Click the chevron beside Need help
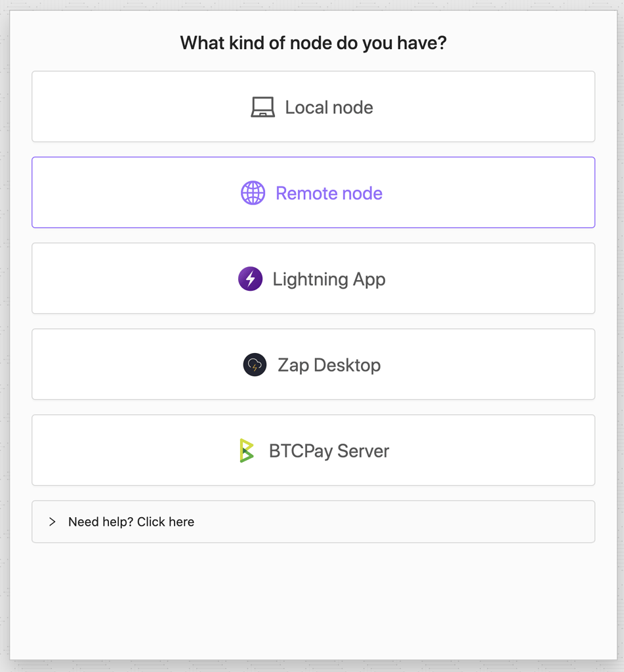This screenshot has width=624, height=672. (52, 522)
